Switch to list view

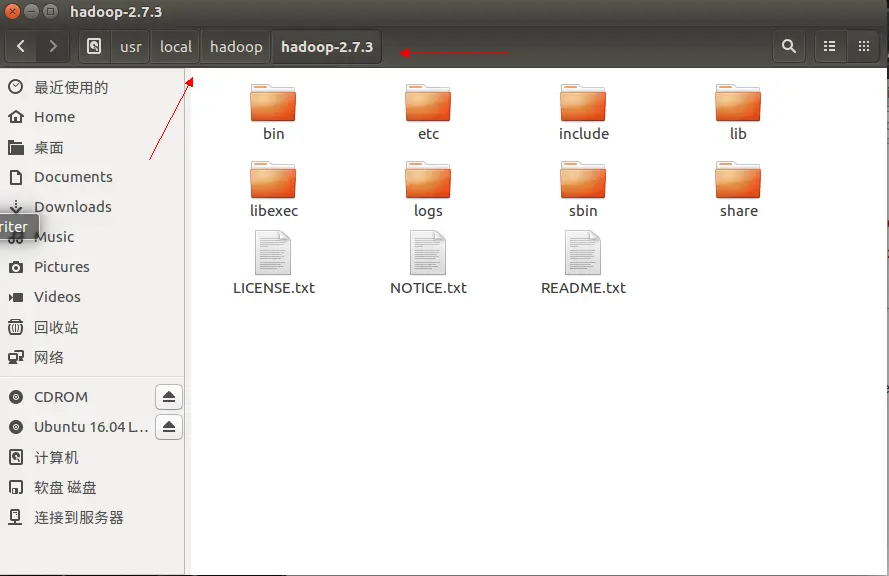click(829, 46)
